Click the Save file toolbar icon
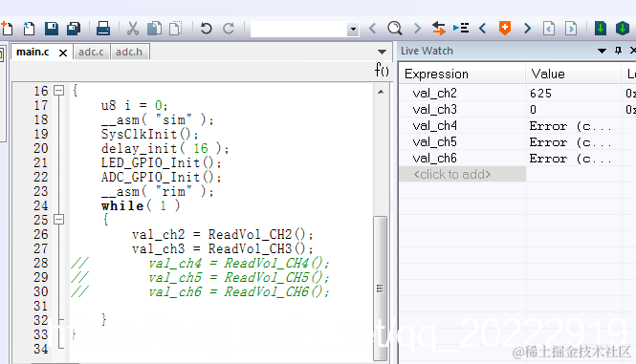Image resolution: width=636 pixels, height=364 pixels. (x=51, y=29)
